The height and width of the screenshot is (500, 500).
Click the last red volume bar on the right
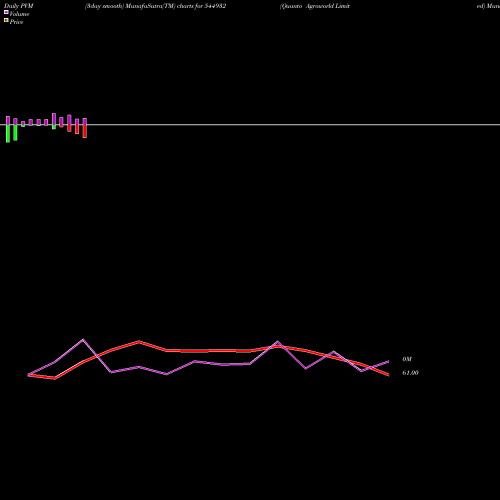[x=85, y=131]
